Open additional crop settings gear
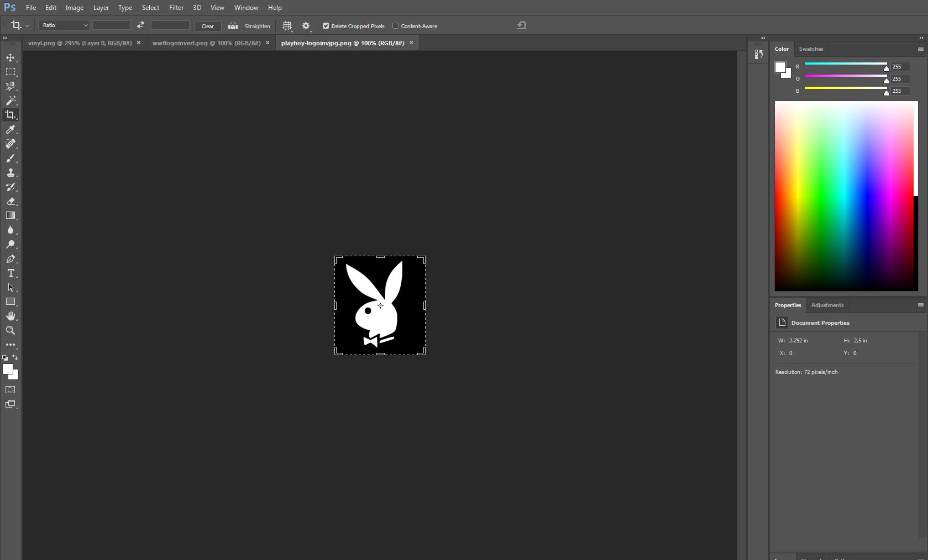 306,26
